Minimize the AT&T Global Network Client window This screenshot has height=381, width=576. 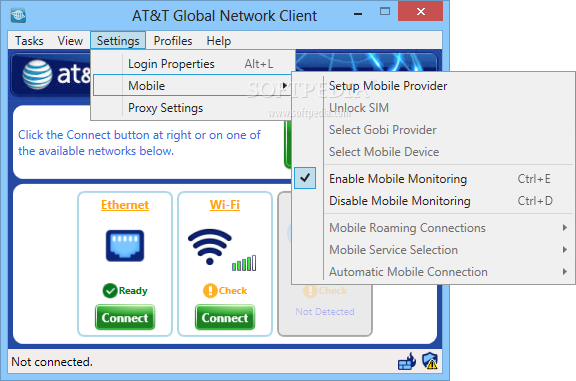coord(358,14)
